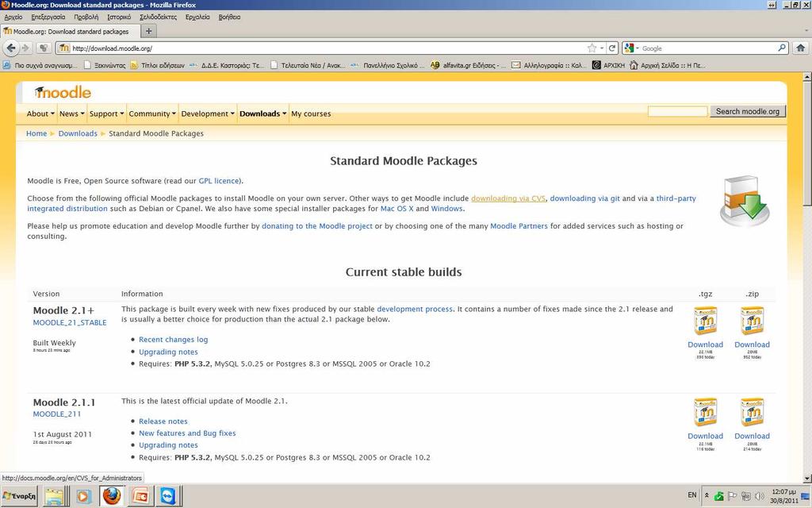This screenshot has width=812, height=508.
Task: Click the page vertical scrollbar down arrow
Action: point(806,478)
